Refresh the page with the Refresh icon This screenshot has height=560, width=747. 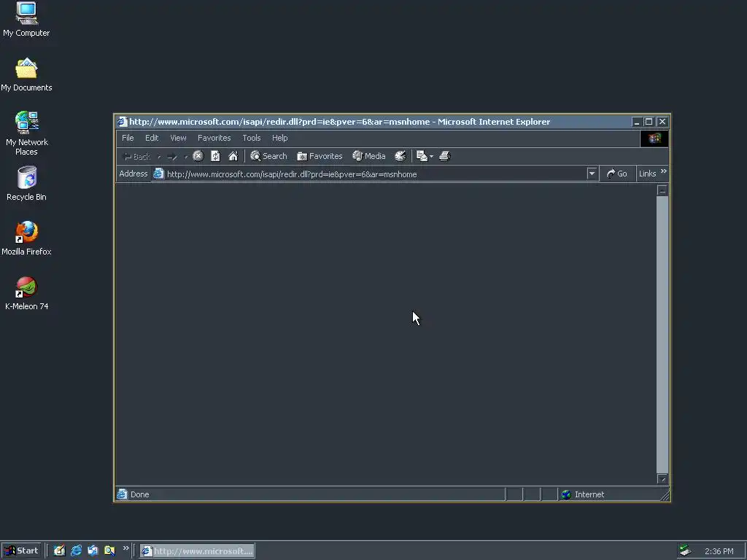215,156
